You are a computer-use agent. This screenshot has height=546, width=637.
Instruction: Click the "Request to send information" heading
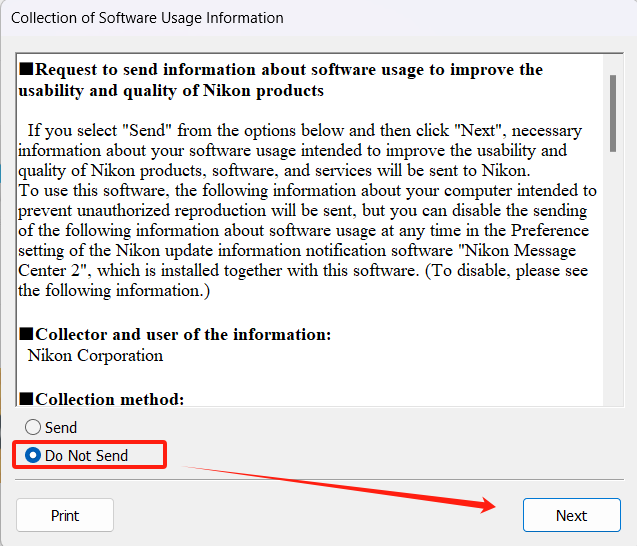click(281, 80)
